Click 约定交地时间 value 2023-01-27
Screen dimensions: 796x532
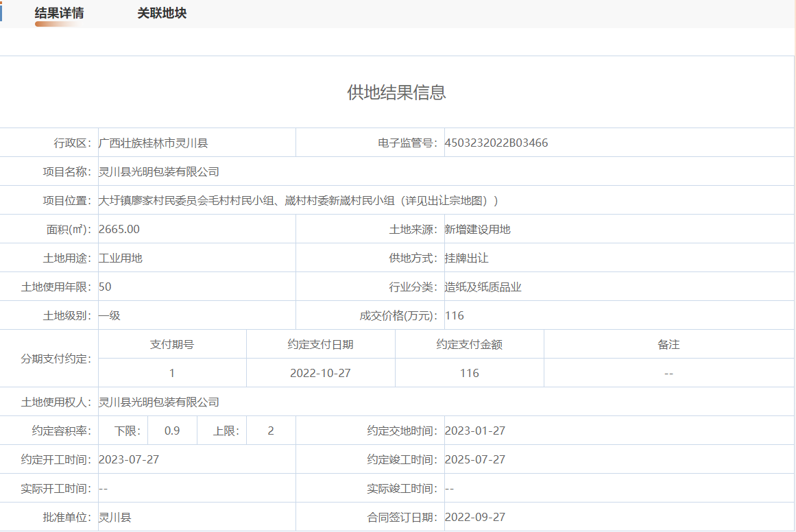(475, 431)
